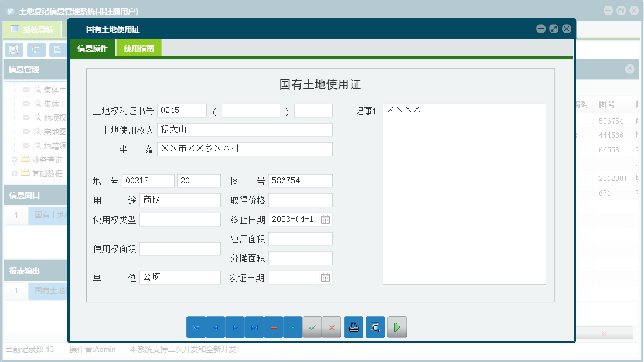Expand the 业务查询 tree folder
Screen dimensions: 644x362
15,160
